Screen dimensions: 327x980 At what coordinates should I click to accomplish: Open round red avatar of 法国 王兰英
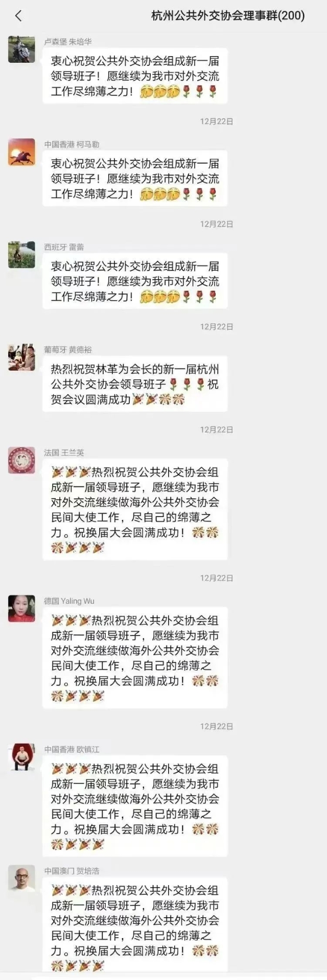point(22,460)
